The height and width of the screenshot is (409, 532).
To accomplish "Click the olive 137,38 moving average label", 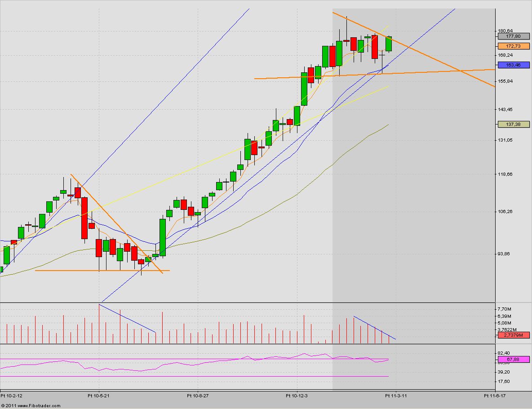I will click(513, 124).
